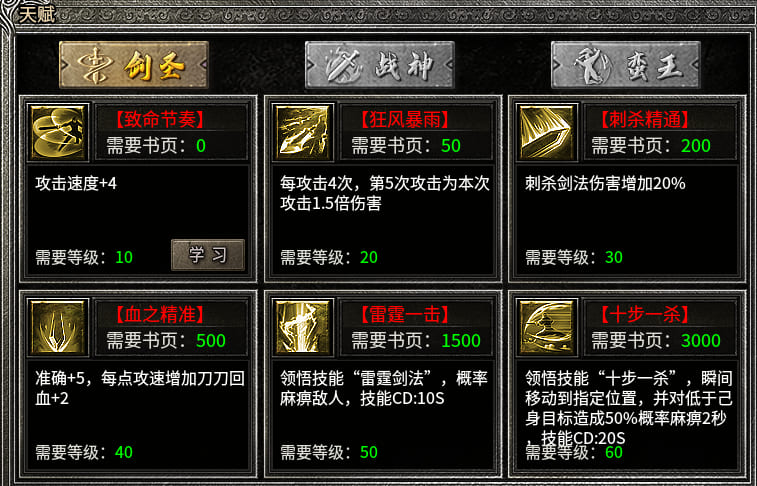757x486 pixels.
Task: Select the 十步一杀 skill icon
Action: pyautogui.click(x=547, y=327)
